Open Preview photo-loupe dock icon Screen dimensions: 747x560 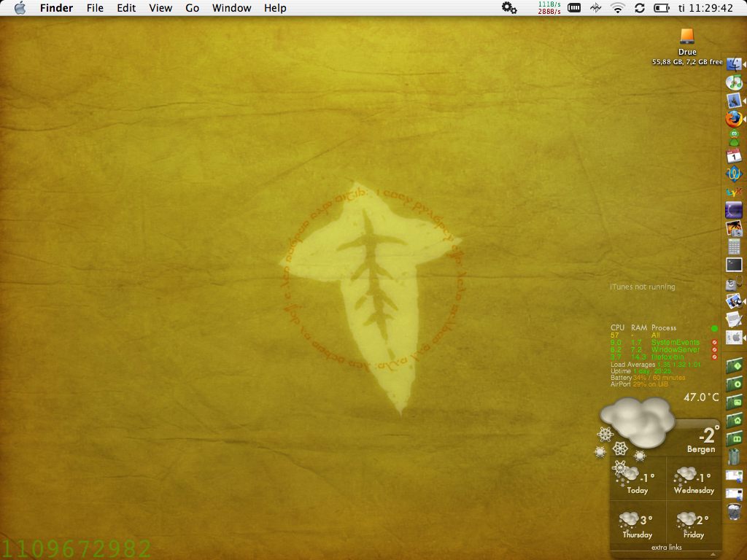734,301
